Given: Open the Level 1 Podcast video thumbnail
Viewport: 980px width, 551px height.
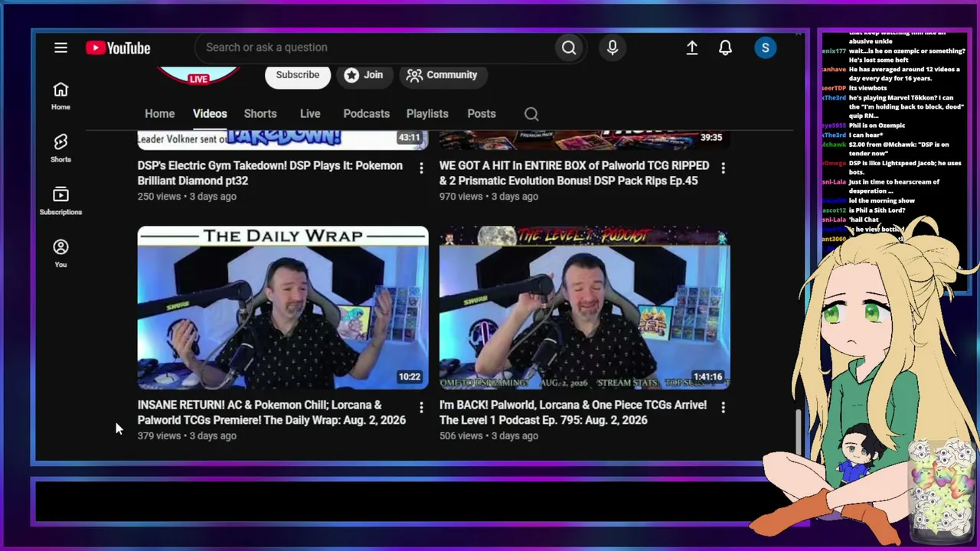Looking at the screenshot, I should tap(585, 308).
